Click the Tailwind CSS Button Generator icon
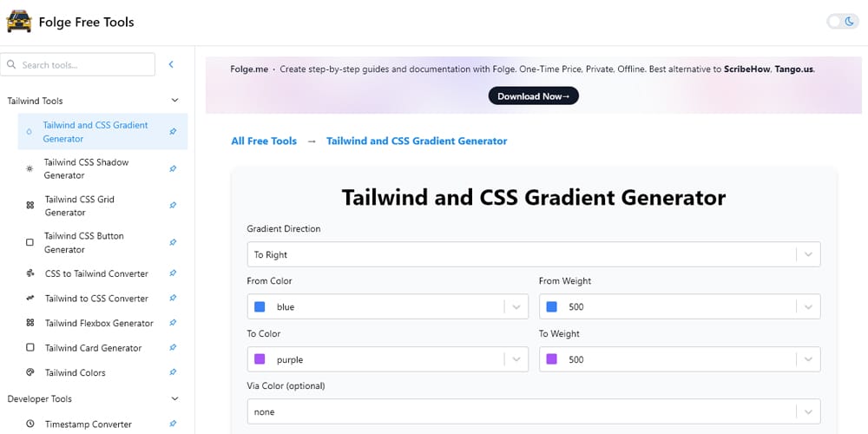Image resolution: width=868 pixels, height=434 pixels. pyautogui.click(x=30, y=243)
